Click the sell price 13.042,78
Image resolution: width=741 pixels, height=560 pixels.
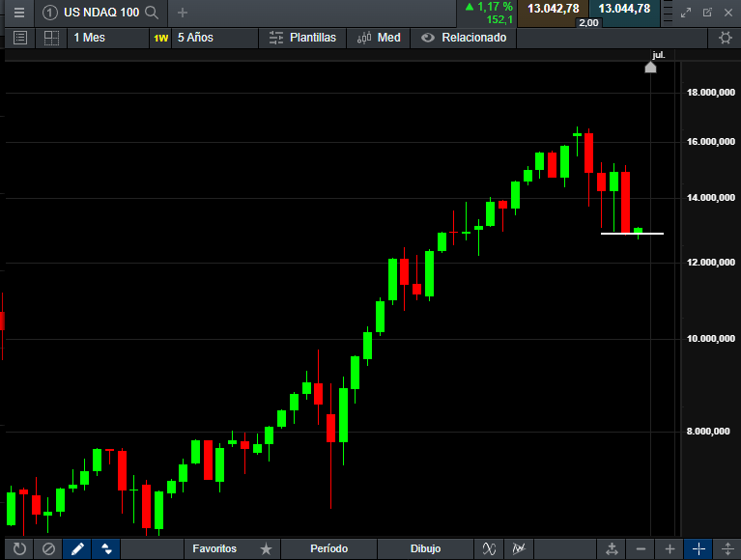(x=553, y=9)
